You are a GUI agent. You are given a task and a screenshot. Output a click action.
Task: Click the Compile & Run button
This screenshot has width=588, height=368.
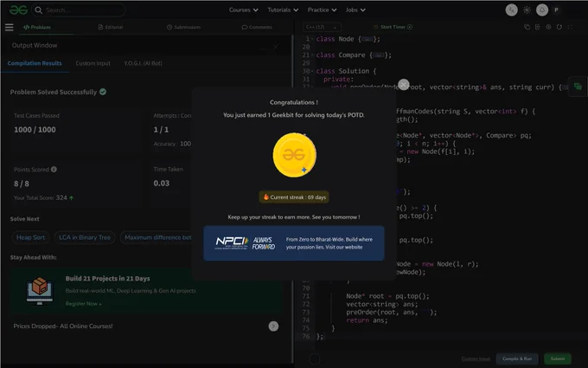[x=517, y=359]
